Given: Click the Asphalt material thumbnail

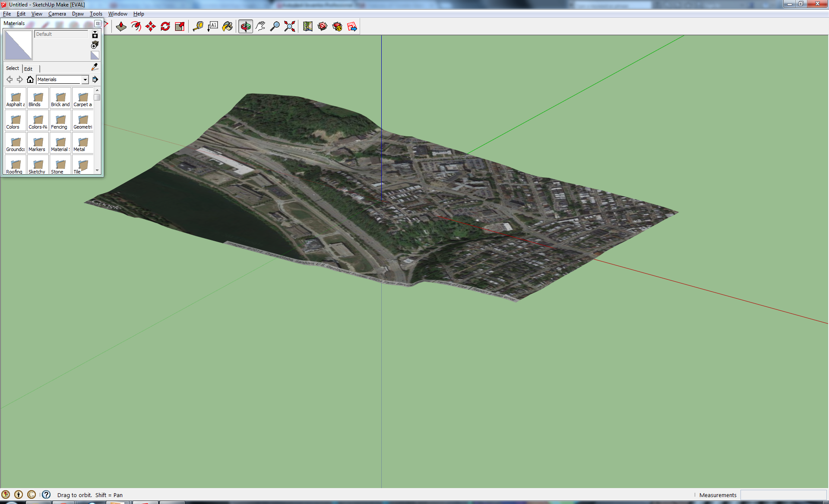Looking at the screenshot, I should (14, 98).
